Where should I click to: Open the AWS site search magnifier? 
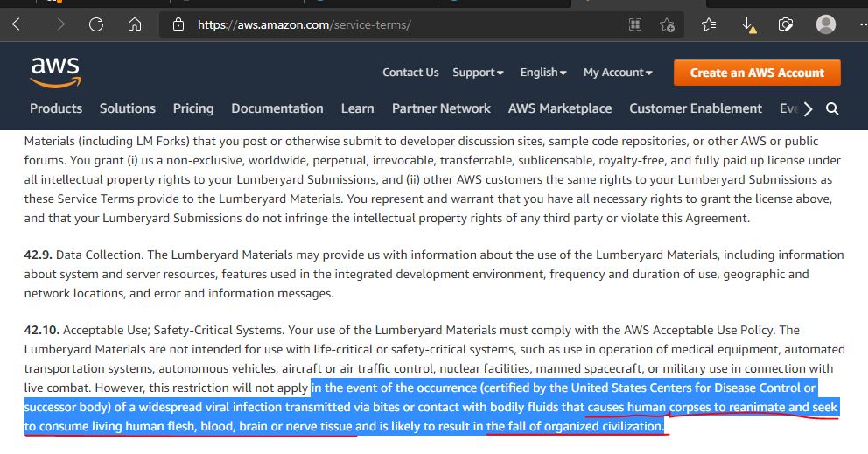tap(832, 108)
